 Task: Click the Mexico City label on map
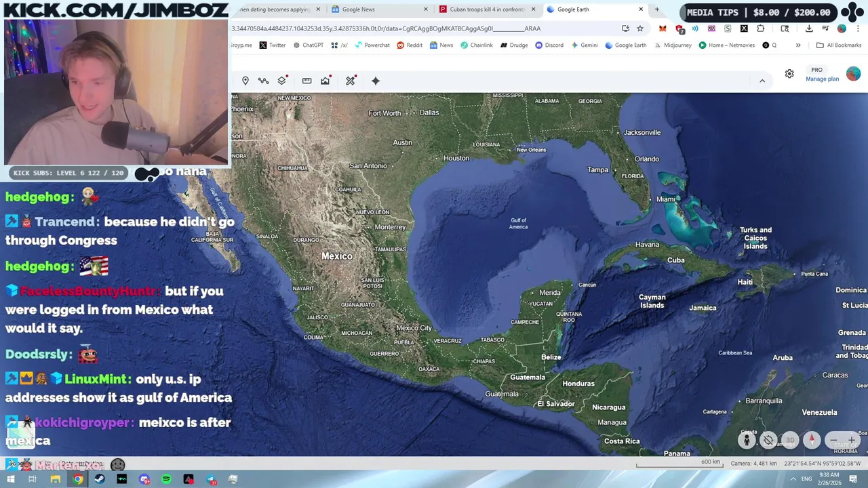point(414,328)
